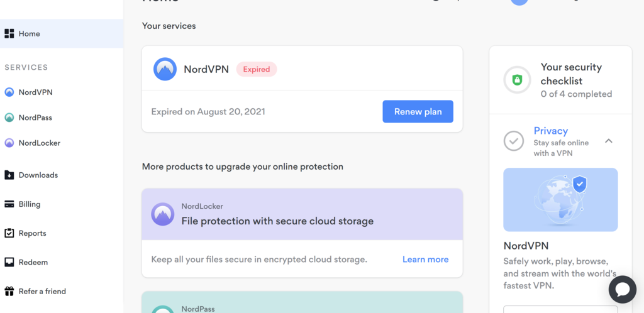Open Downloads page
Screen dimensions: 644x313
38,175
